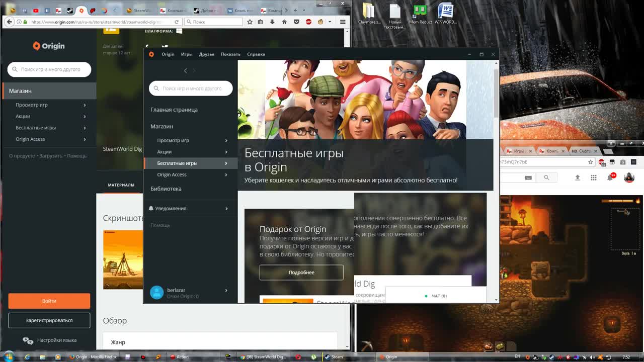Expand Уведомления chevron in Origin client
This screenshot has height=362, width=644.
click(226, 209)
